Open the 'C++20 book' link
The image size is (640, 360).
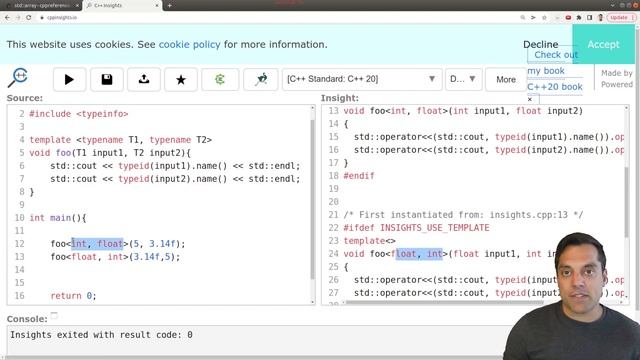(555, 87)
